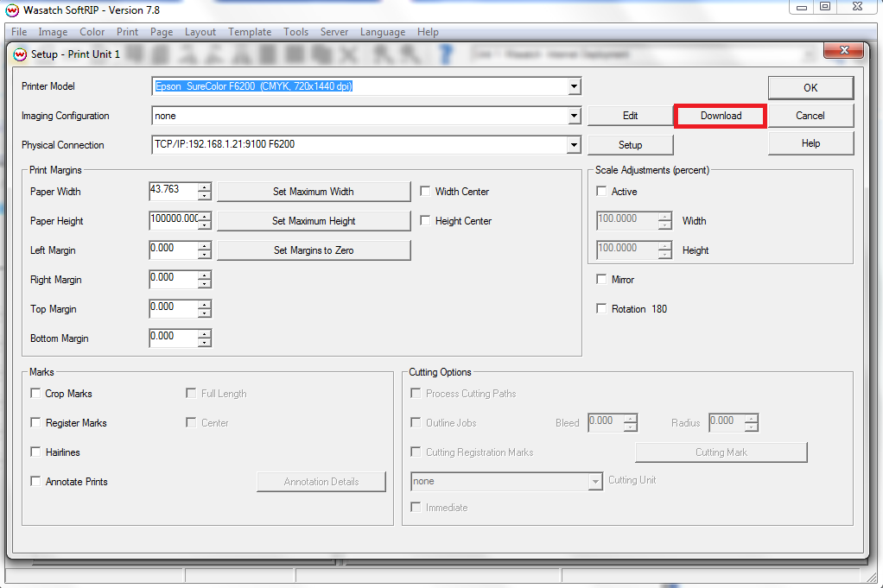Click the Cancel button
The width and height of the screenshot is (883, 588).
coord(810,116)
